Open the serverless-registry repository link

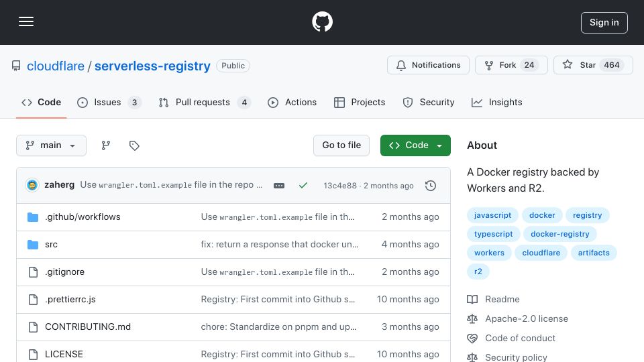[152, 66]
